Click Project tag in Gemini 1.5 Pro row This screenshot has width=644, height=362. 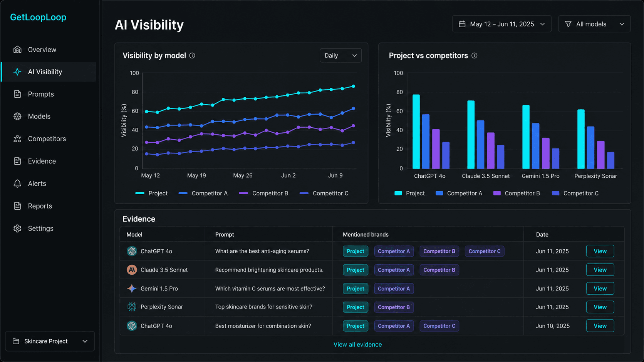(355, 289)
